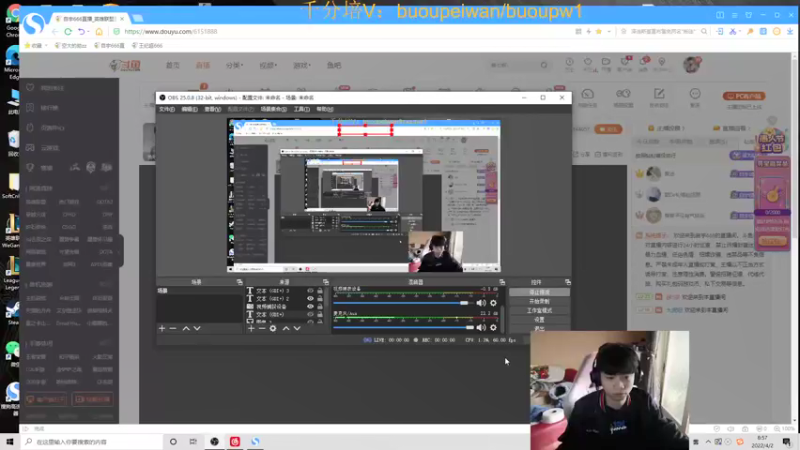
Task: Adjust the microphone/Aux volume slider
Action: (404, 328)
